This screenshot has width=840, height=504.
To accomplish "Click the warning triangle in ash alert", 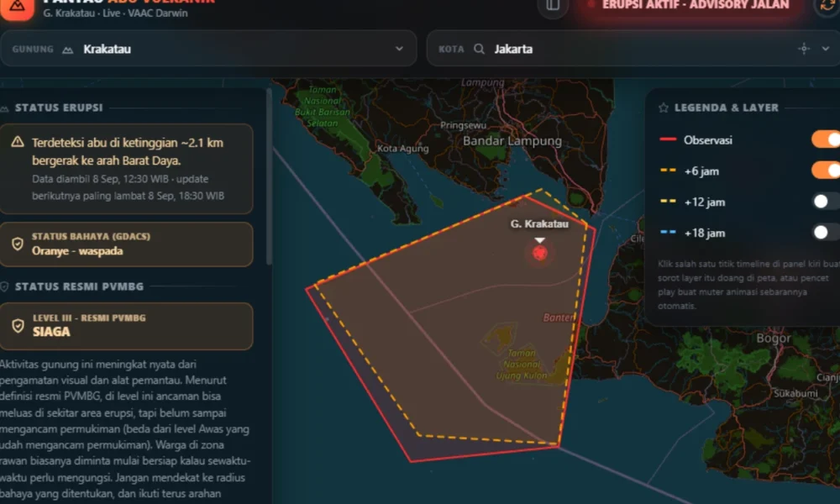I will pyautogui.click(x=18, y=142).
